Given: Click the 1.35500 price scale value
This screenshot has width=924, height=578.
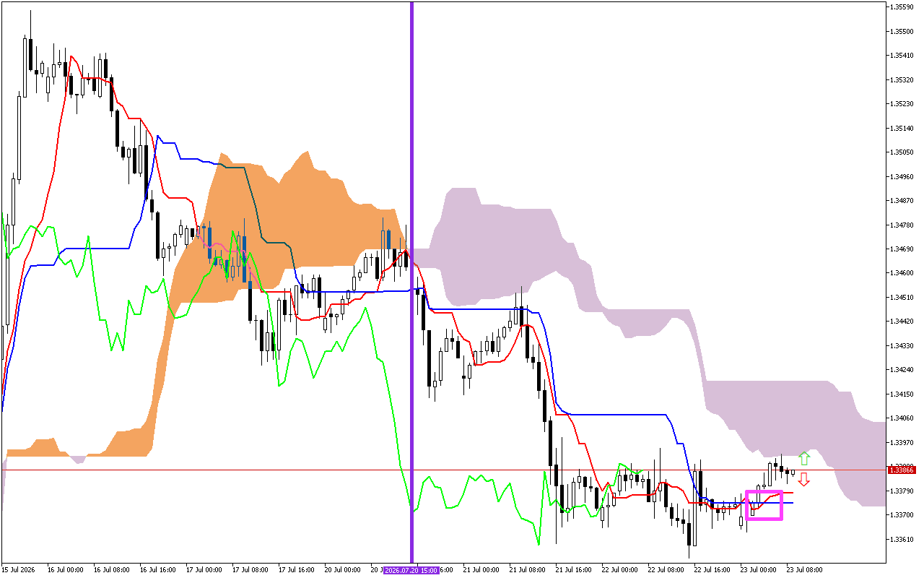Looking at the screenshot, I should click(x=903, y=32).
